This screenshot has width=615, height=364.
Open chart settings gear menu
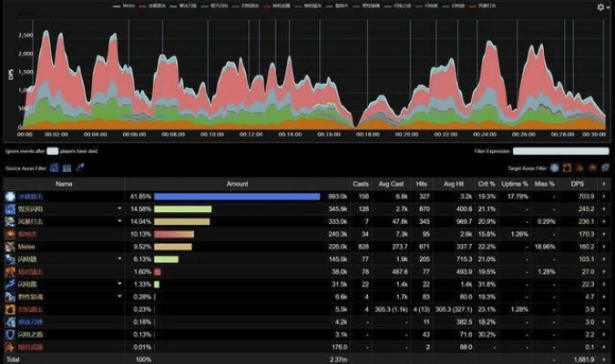point(600,6)
